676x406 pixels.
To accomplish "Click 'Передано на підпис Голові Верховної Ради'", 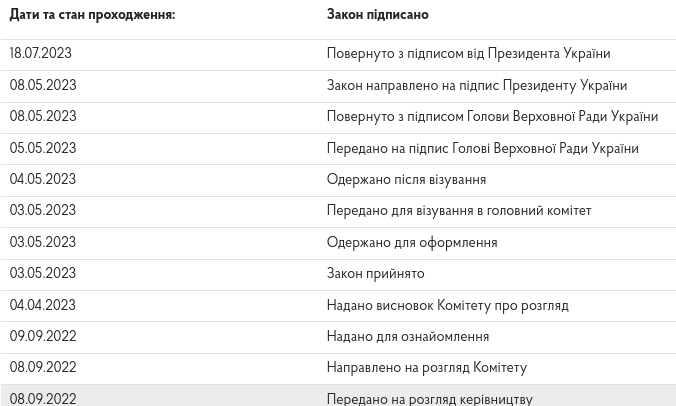I will [x=482, y=149].
